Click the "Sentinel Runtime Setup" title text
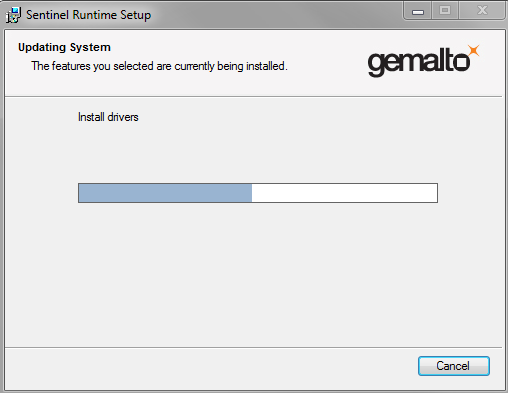 [88, 15]
